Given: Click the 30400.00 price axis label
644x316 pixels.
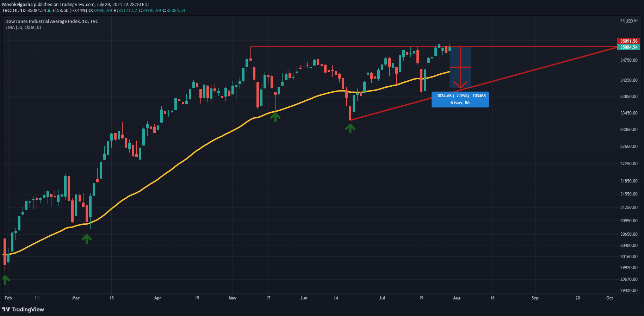Looking at the screenshot, I should point(629,246).
